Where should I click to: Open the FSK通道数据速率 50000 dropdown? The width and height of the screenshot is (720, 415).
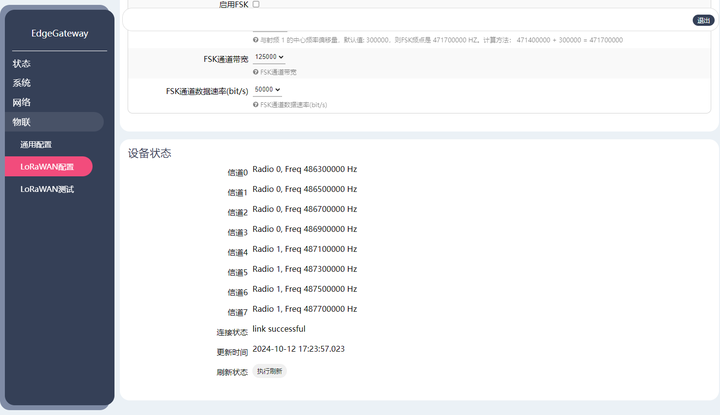coord(267,90)
